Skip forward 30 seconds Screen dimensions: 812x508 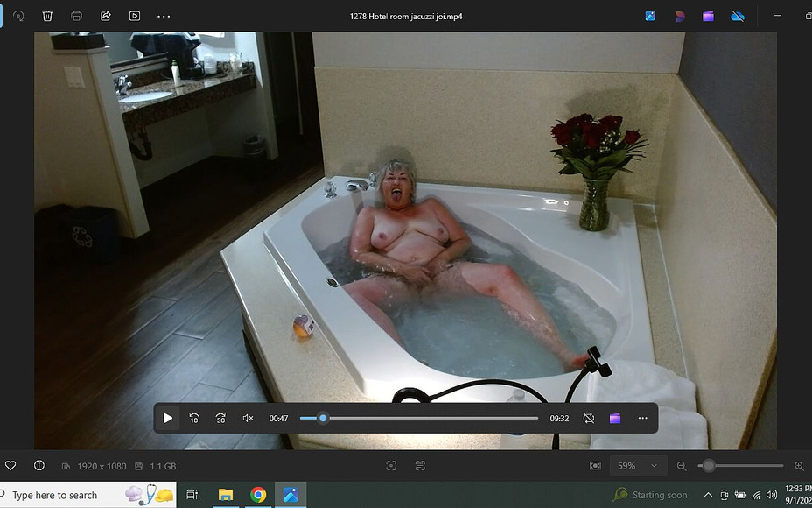(221, 418)
